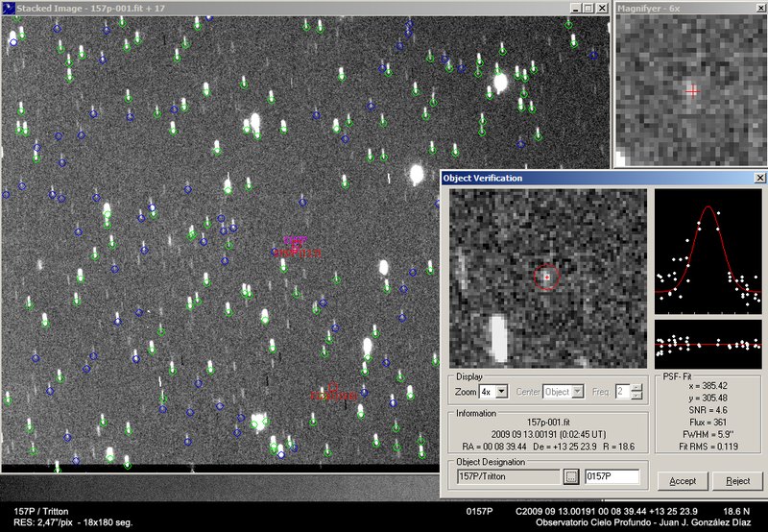Select the '157p-001.fit' file name text
Image resolution: width=768 pixels, height=532 pixels.
548,423
